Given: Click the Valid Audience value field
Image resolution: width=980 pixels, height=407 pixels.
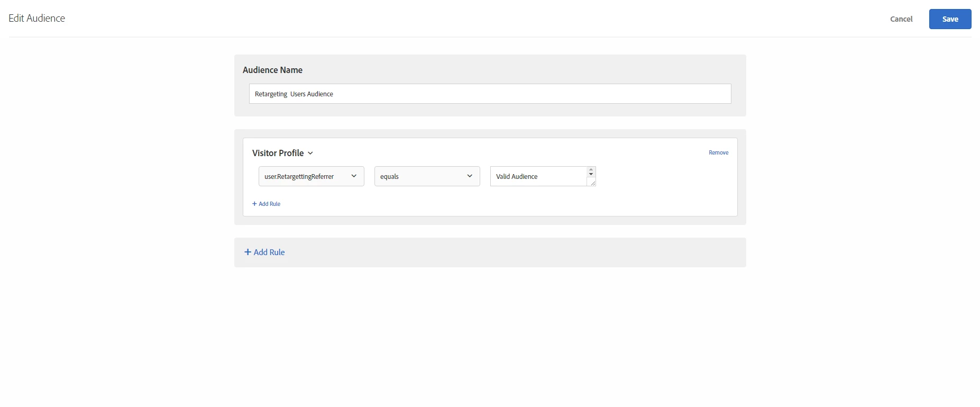Looking at the screenshot, I should [x=538, y=176].
